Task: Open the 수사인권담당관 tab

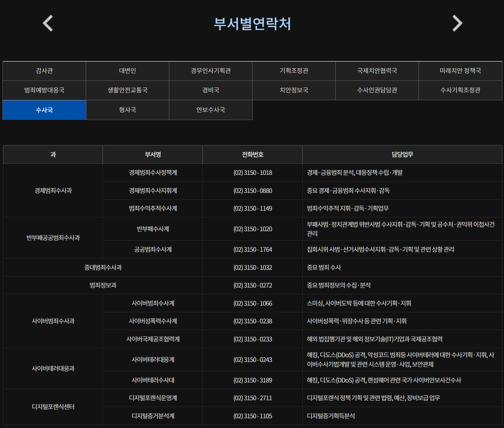Action: pos(377,90)
